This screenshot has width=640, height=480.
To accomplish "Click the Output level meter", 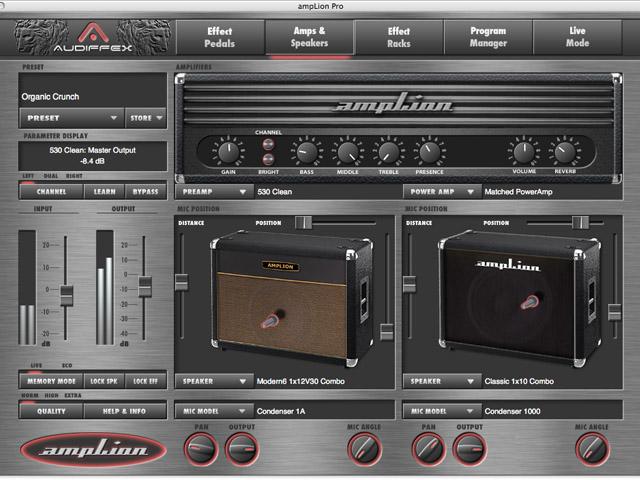I will tap(105, 288).
